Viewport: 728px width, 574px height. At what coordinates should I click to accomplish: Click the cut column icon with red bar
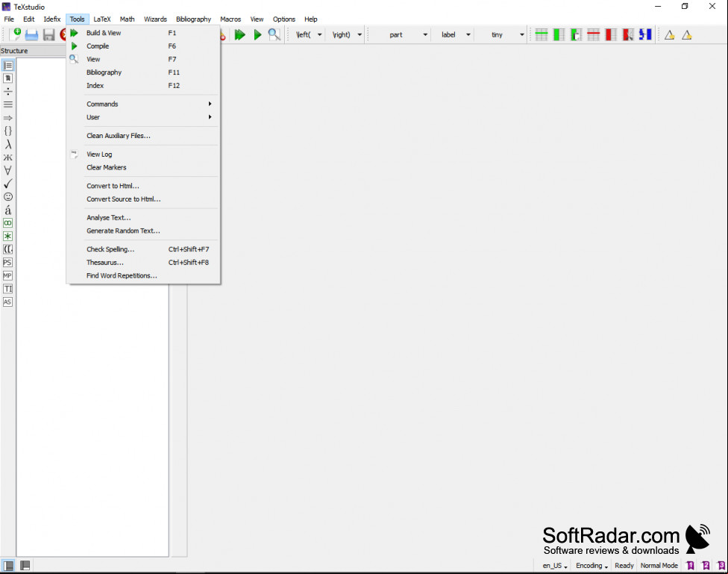(x=628, y=34)
